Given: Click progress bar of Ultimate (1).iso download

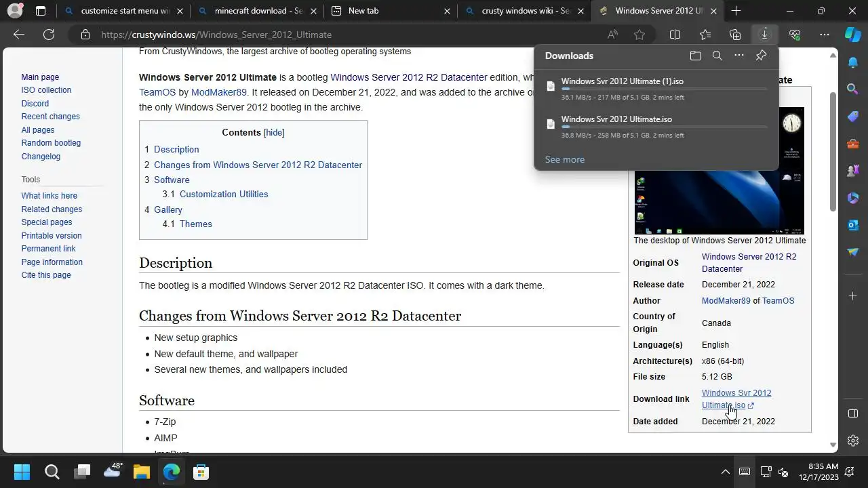Looking at the screenshot, I should click(664, 89).
